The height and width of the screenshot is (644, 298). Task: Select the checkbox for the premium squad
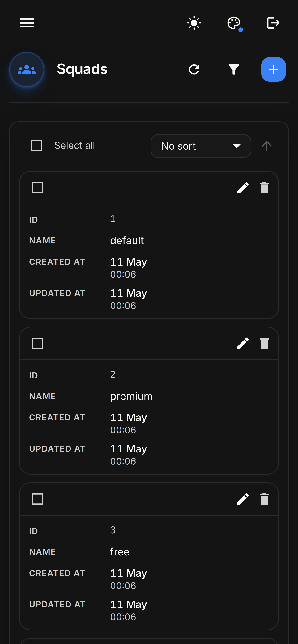point(37,344)
